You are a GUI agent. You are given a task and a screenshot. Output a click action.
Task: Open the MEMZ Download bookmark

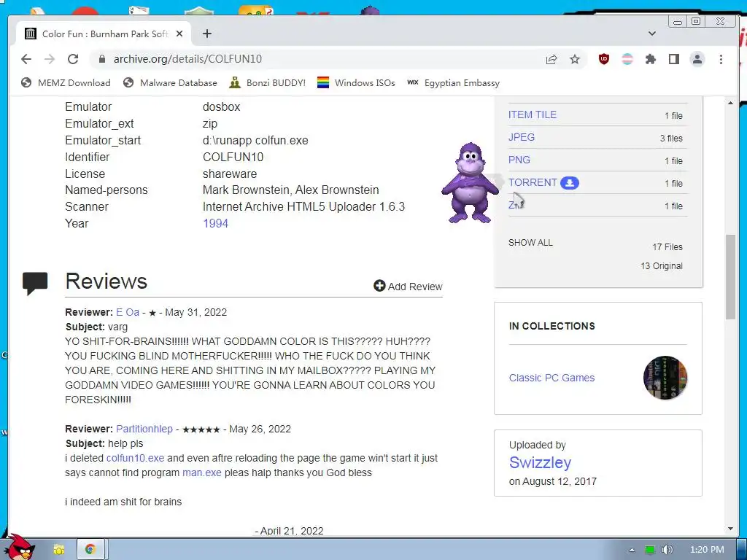pyautogui.click(x=66, y=83)
